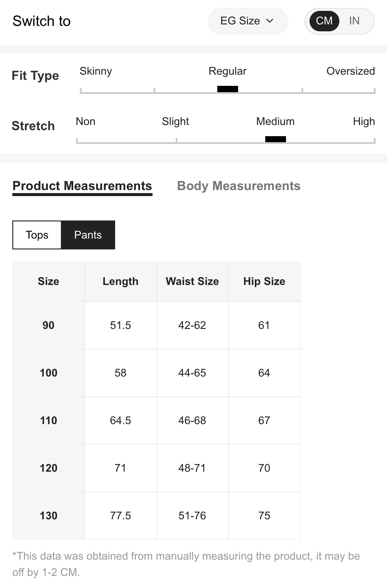Image resolution: width=387 pixels, height=588 pixels.
Task: Open the Body Measurements tab
Action: [x=239, y=186]
